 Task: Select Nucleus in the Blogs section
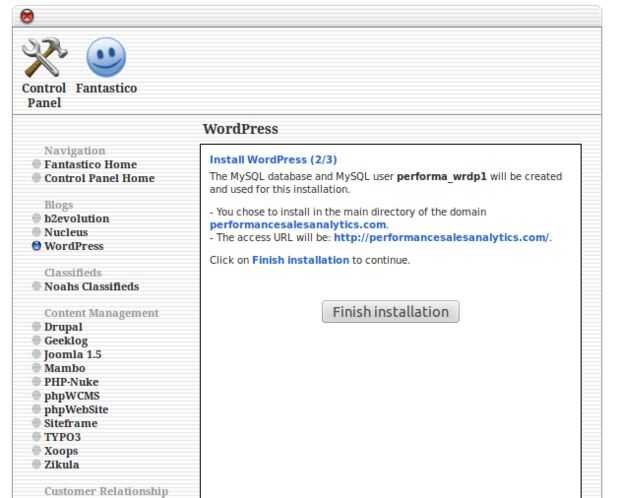pos(66,232)
